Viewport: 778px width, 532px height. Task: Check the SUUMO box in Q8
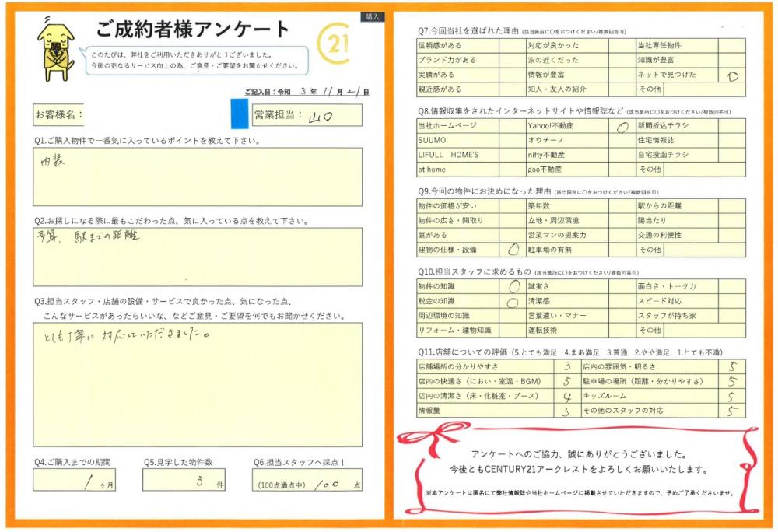tap(512, 140)
